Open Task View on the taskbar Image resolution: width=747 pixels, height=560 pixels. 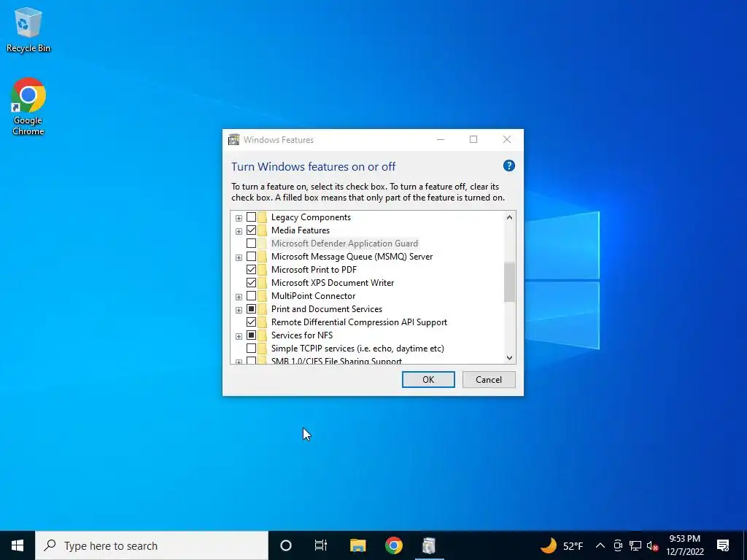pyautogui.click(x=321, y=545)
